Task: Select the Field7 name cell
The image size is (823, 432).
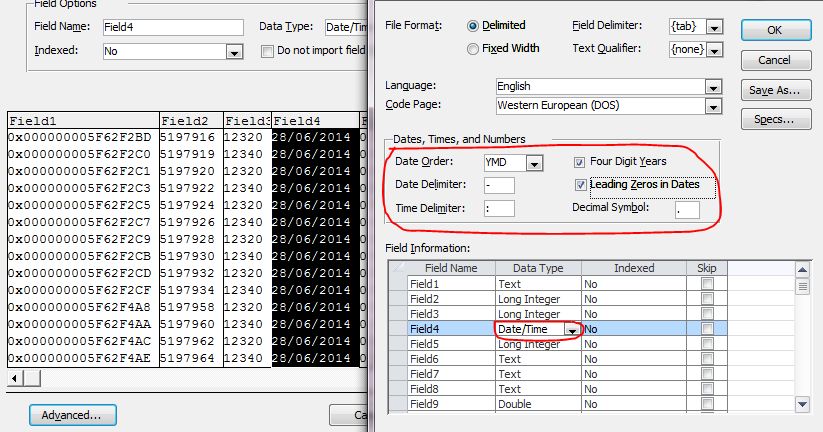Action: [451, 374]
